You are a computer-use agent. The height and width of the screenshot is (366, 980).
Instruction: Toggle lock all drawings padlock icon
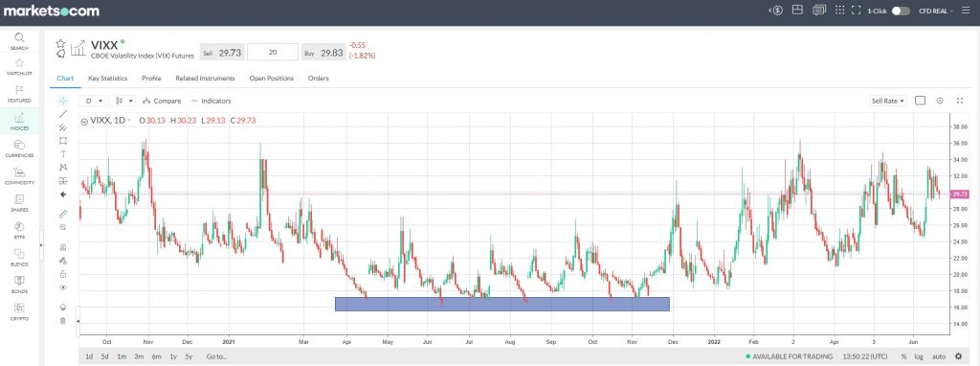click(62, 274)
